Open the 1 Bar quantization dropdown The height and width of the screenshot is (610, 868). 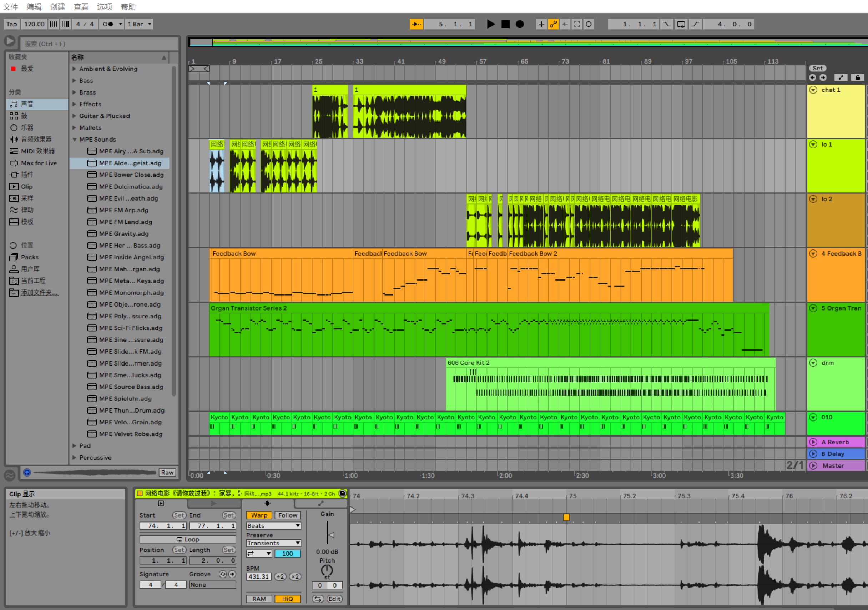tap(139, 24)
